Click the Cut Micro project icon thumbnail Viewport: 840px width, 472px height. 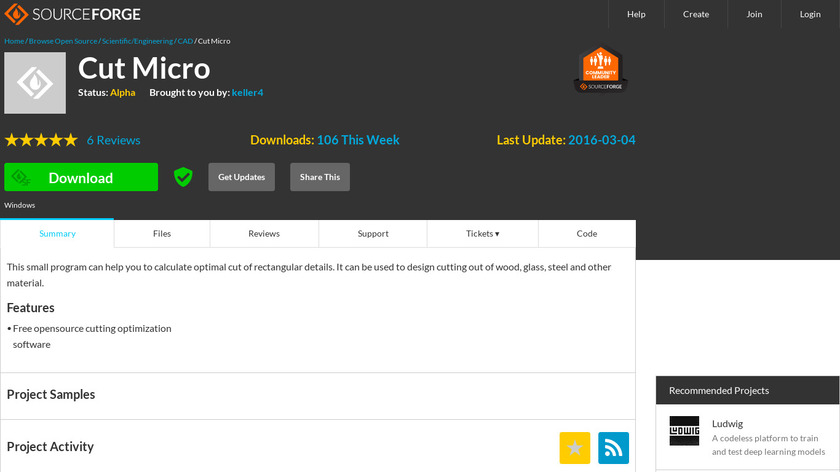pos(35,83)
